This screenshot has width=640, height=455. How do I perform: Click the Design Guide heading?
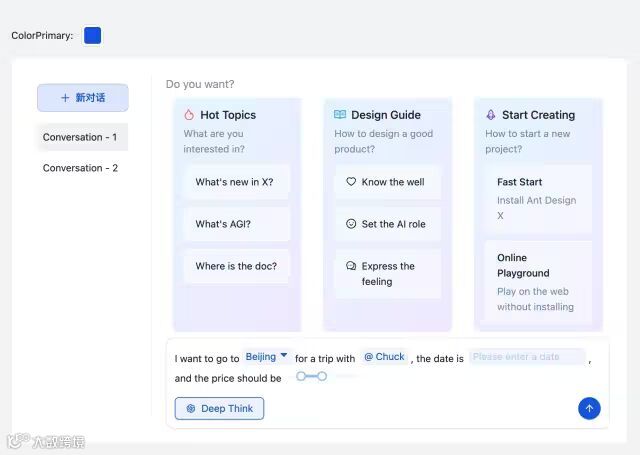coord(386,115)
